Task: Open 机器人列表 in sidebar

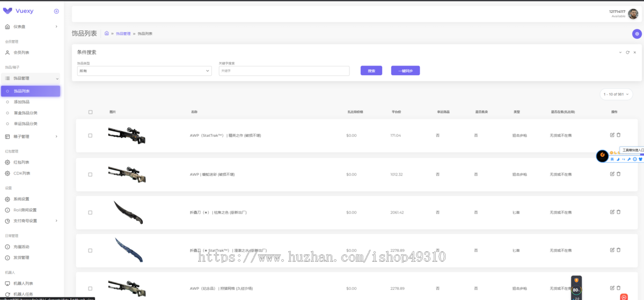Action: click(x=23, y=283)
